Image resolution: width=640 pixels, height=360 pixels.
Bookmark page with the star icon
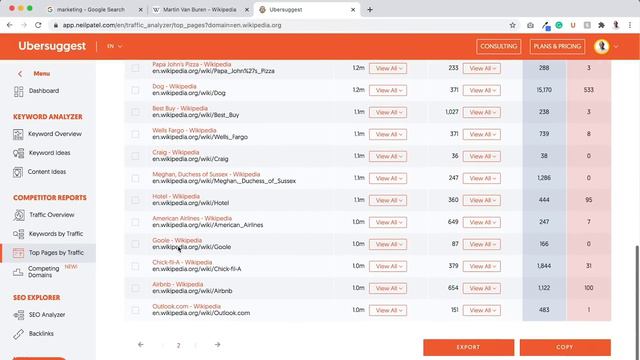point(513,25)
